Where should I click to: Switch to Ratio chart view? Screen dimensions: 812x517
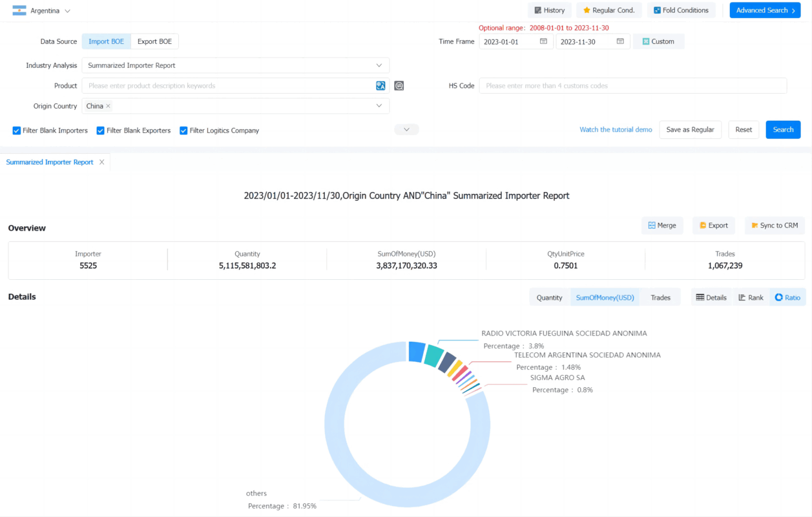click(787, 297)
